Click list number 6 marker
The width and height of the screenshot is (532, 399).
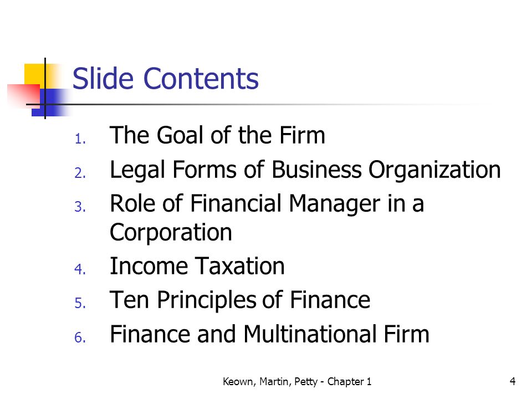[80, 337]
